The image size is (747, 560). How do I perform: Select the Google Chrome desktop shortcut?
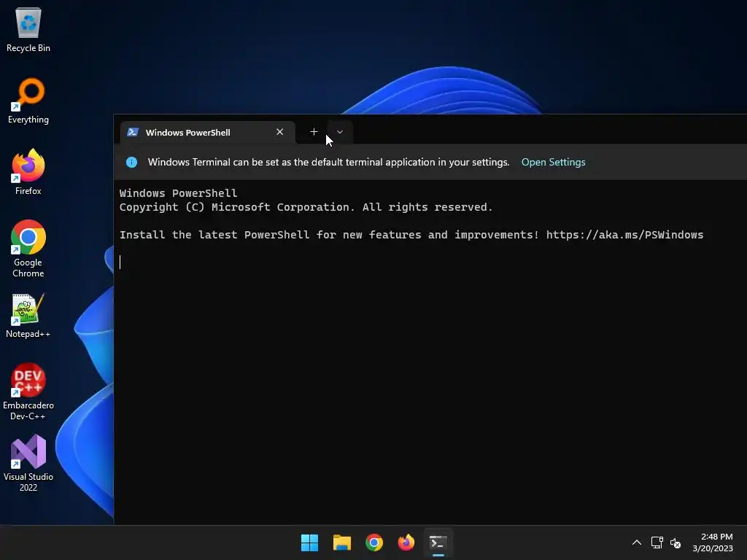[x=28, y=249]
